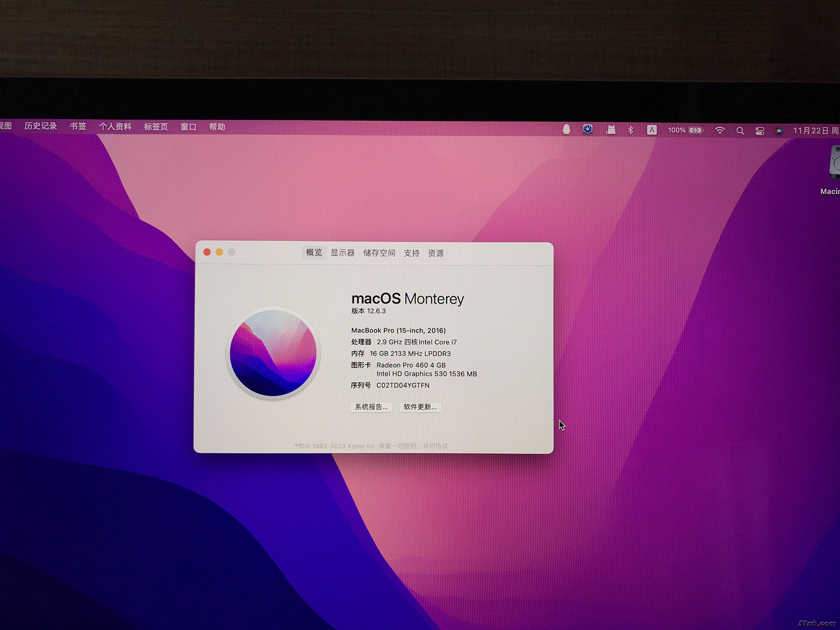The image size is (840, 630).
Task: Open the Bluetooth status menu
Action: [x=630, y=130]
